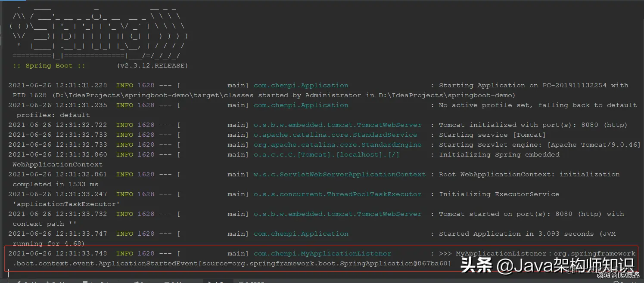Click 'o.a.c.c.C.[Tomcat].[localhost].[/]' logger name

pos(327,155)
